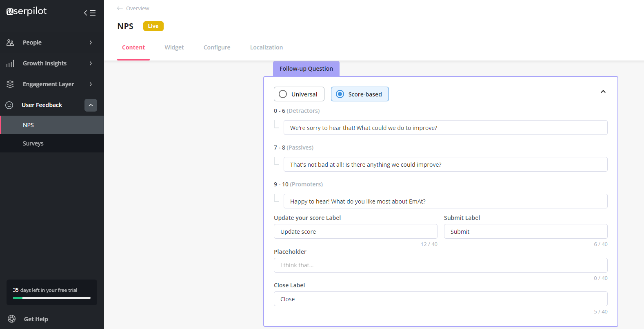The height and width of the screenshot is (329, 644).
Task: Open the Configure tab
Action: (217, 47)
